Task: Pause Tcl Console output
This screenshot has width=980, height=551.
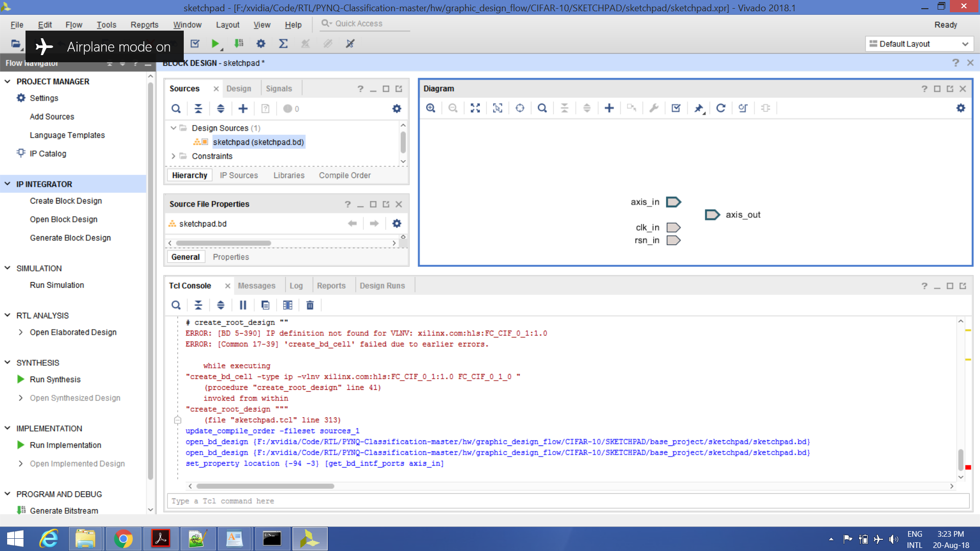Action: (243, 305)
